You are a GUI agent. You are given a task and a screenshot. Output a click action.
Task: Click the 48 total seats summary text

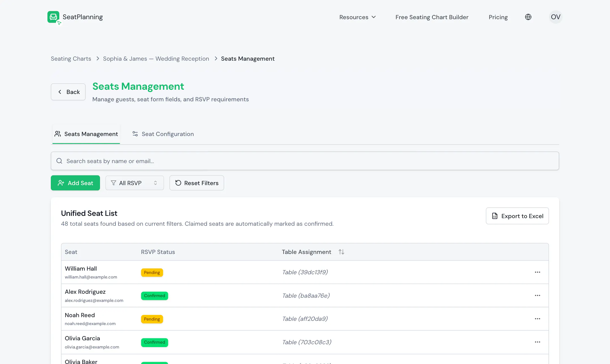197,224
